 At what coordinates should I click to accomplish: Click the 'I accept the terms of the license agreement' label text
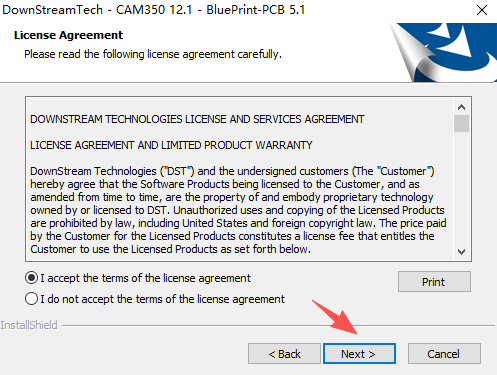[145, 278]
